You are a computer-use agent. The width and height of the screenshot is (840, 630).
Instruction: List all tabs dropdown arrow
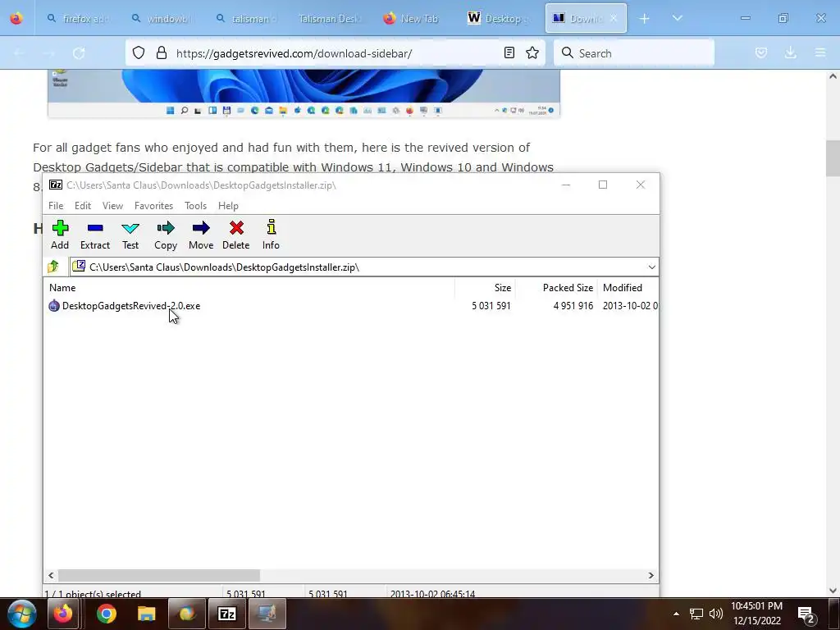click(677, 18)
